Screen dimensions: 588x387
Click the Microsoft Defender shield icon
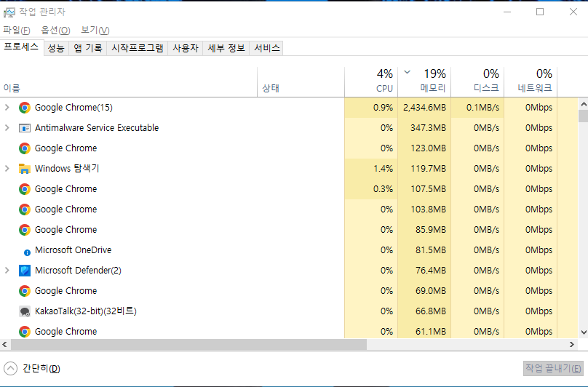[x=25, y=271]
